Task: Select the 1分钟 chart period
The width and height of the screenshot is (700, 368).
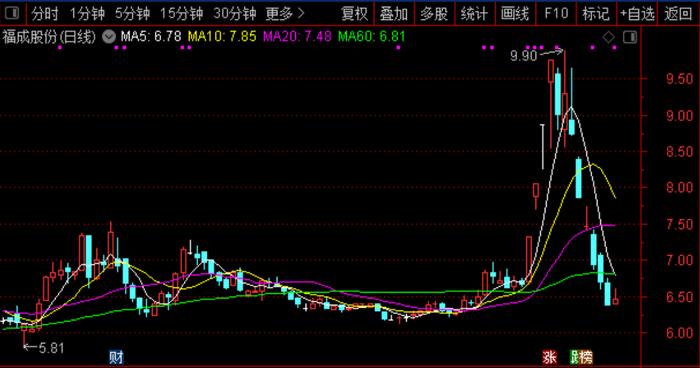Action: (87, 14)
